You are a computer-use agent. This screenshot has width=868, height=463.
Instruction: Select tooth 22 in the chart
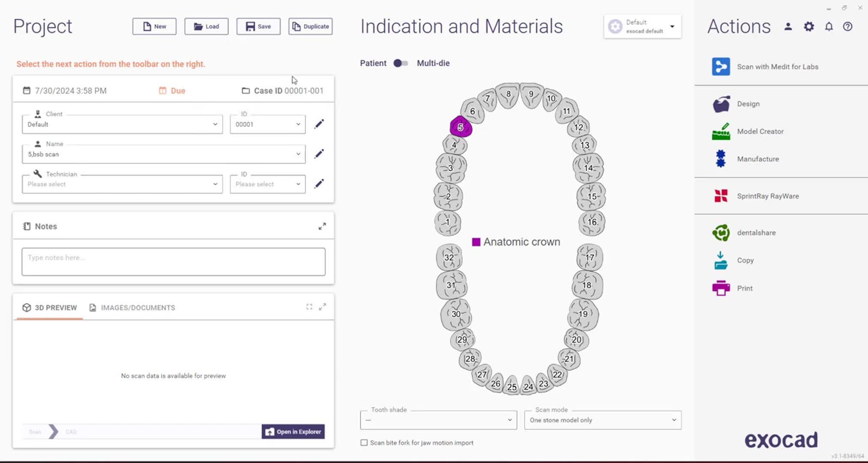coord(557,374)
